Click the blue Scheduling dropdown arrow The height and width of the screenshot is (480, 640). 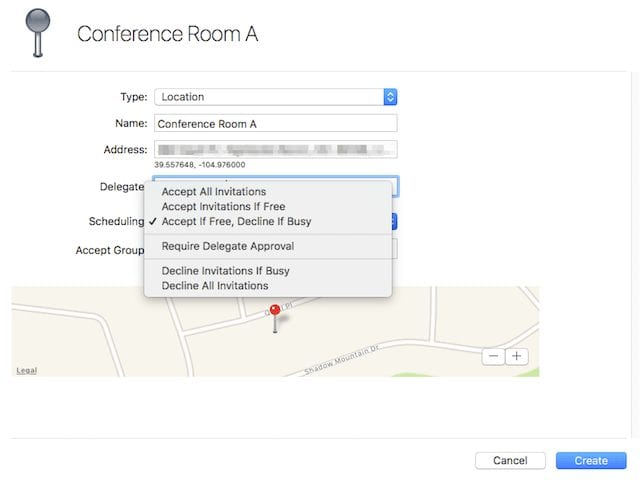point(395,221)
